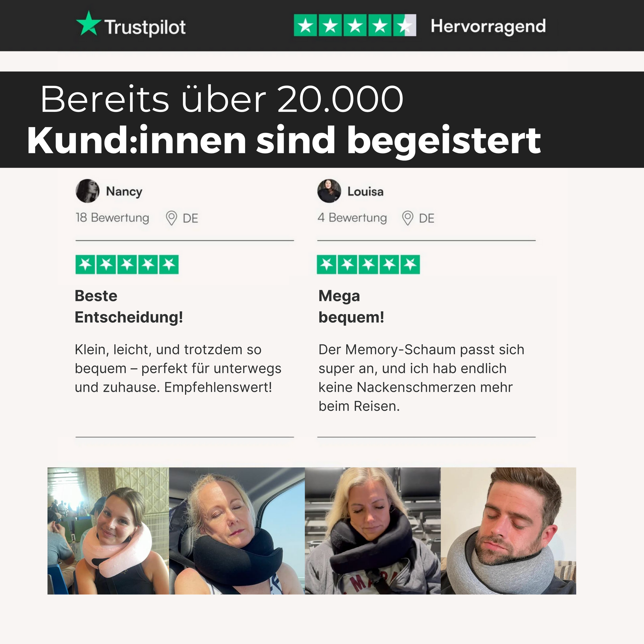Screen dimensions: 644x644
Task: Click the reviewer name Louisa
Action: (365, 192)
